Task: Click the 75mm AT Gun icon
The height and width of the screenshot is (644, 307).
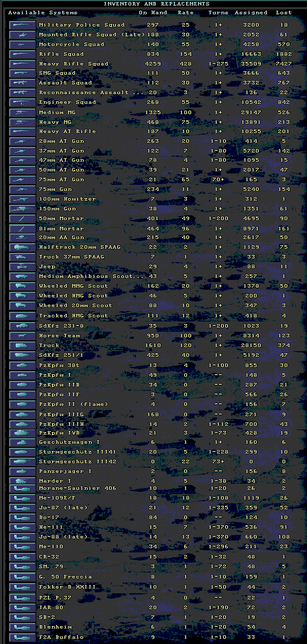Action: pos(23,180)
